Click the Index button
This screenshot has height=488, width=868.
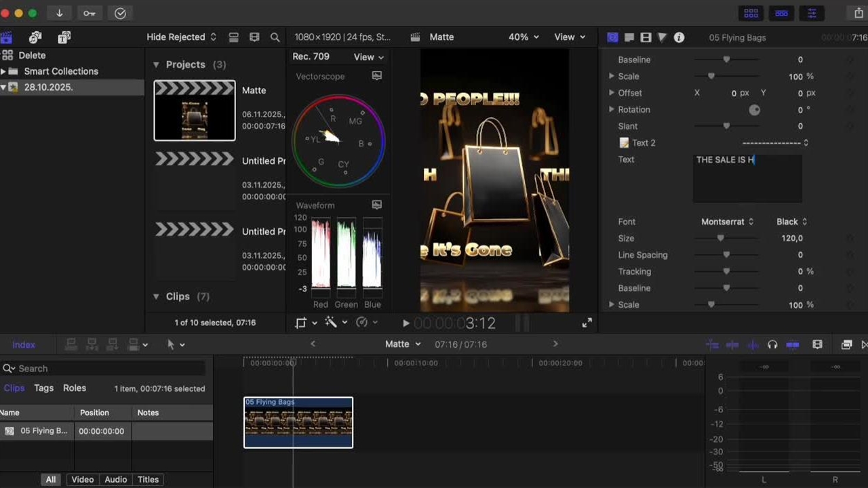(24, 344)
